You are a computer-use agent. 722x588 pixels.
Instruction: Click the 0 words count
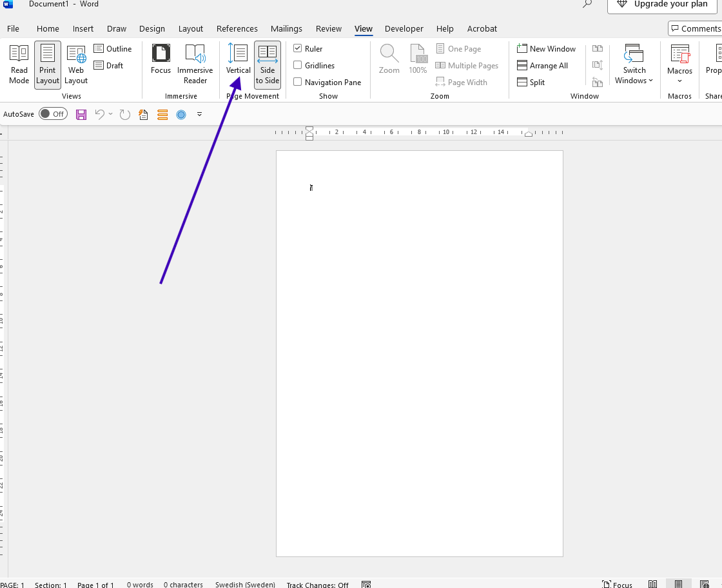point(140,584)
